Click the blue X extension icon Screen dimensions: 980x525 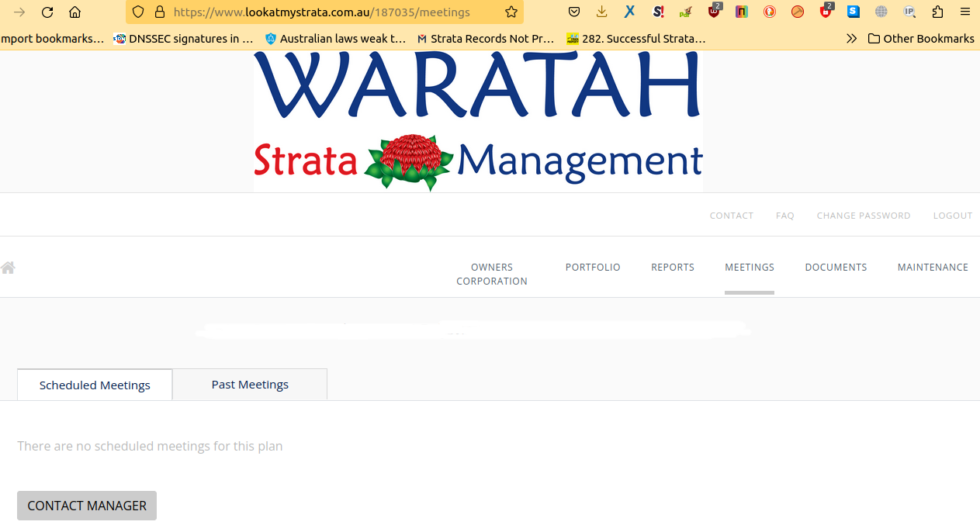tap(630, 12)
